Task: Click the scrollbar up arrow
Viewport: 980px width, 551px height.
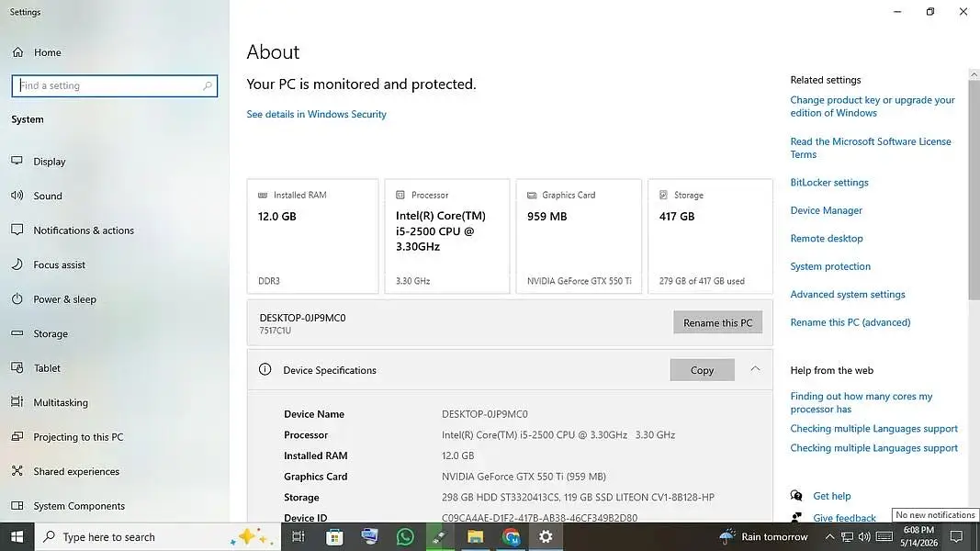Action: point(974,74)
